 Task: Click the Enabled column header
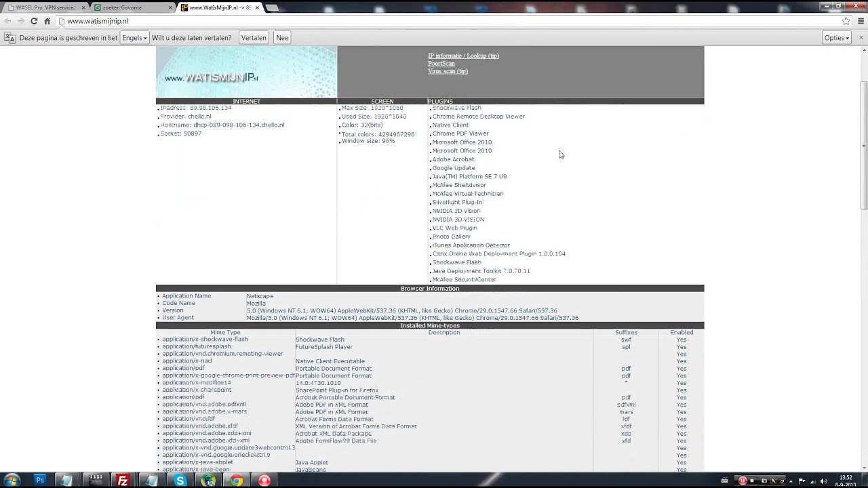[x=682, y=333]
